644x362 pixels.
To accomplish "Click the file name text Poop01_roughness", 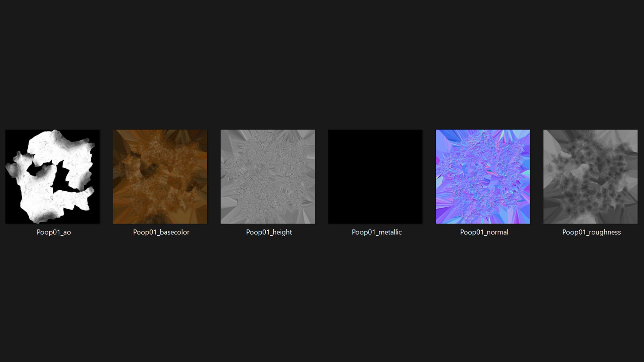I will (x=592, y=232).
